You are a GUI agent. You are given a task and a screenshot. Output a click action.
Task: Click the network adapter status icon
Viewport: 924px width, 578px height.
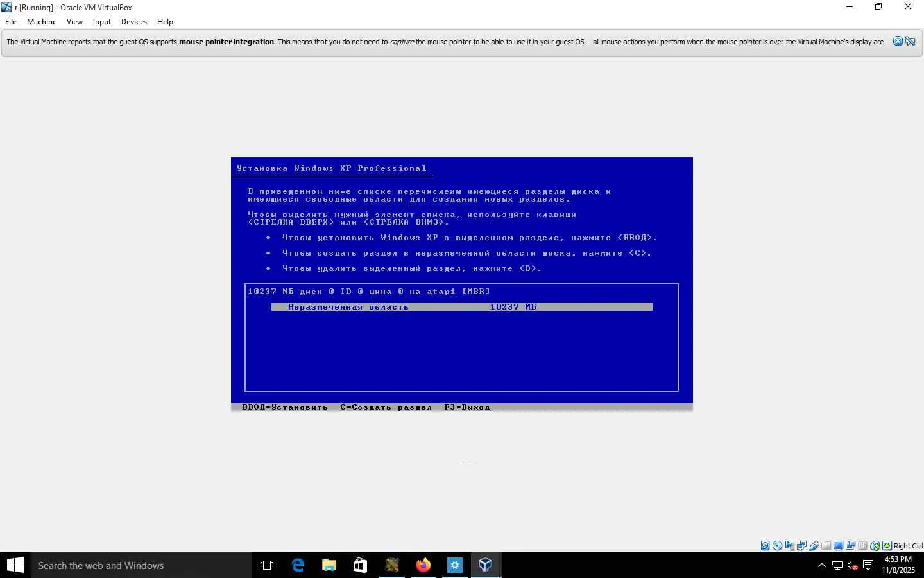click(802, 546)
